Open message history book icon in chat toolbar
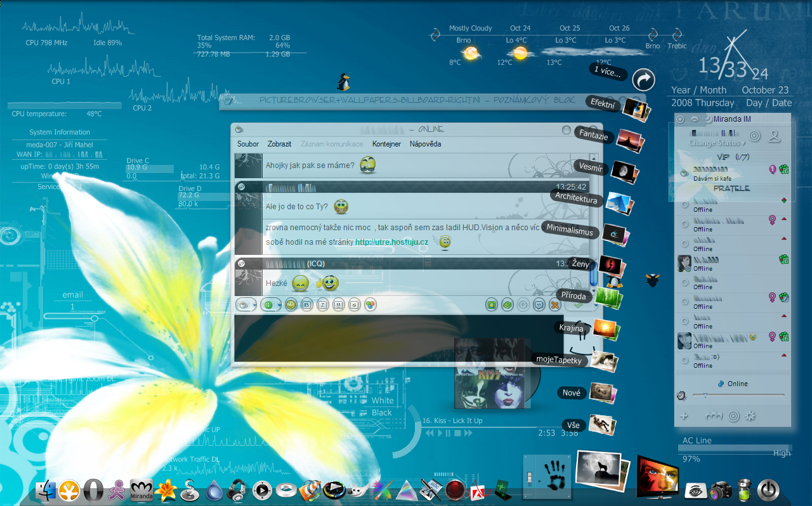The width and height of the screenshot is (812, 506). pos(507,305)
